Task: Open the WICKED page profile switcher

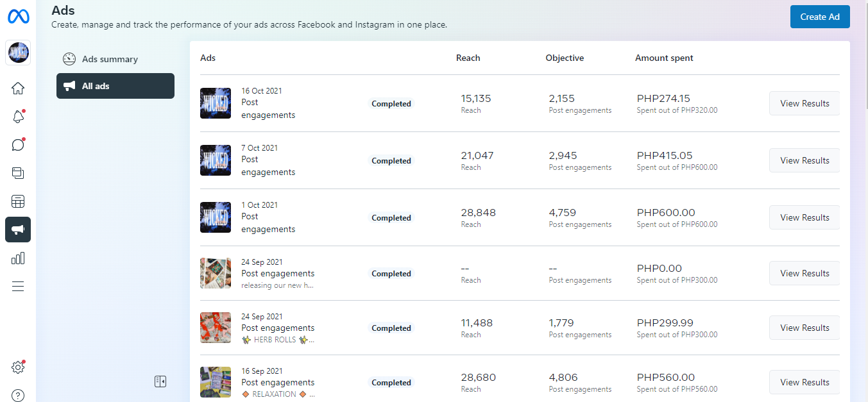Action: (18, 53)
